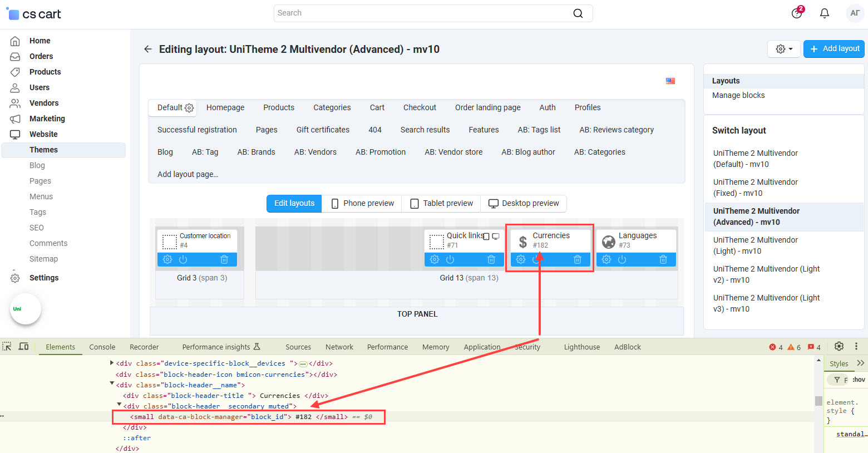Open DevTools settings gear
This screenshot has width=868, height=453.
(839, 346)
